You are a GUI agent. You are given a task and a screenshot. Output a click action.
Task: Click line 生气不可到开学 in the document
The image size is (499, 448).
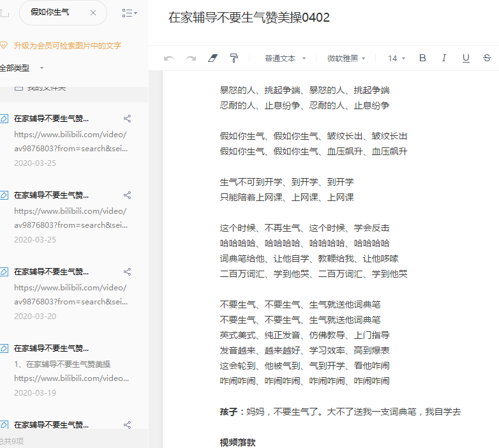(x=287, y=182)
